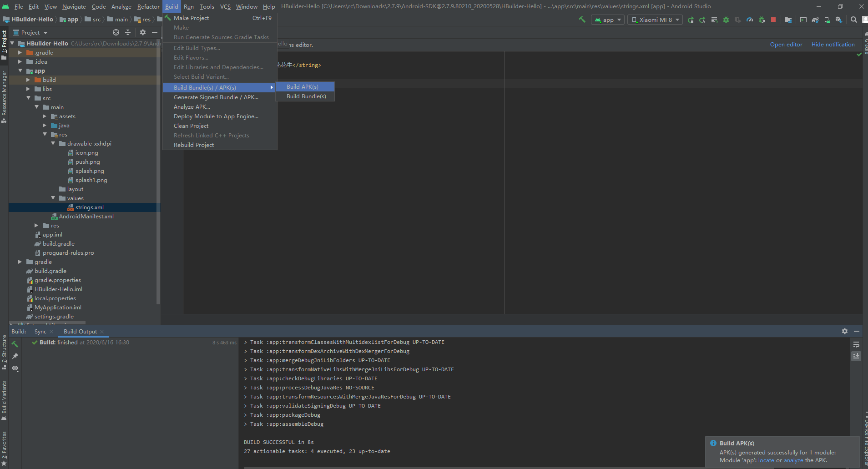
Task: Click the red Stop button in toolbar
Action: [773, 20]
